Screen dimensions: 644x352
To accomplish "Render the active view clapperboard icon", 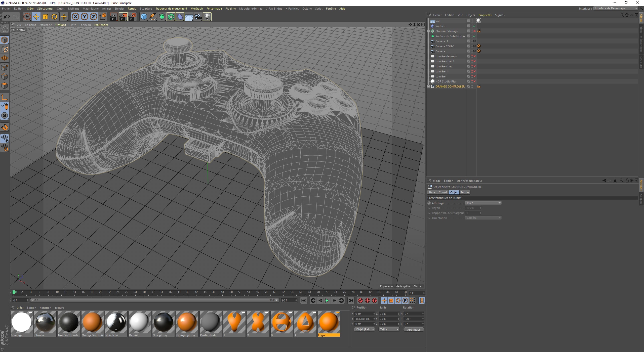I will (x=114, y=17).
